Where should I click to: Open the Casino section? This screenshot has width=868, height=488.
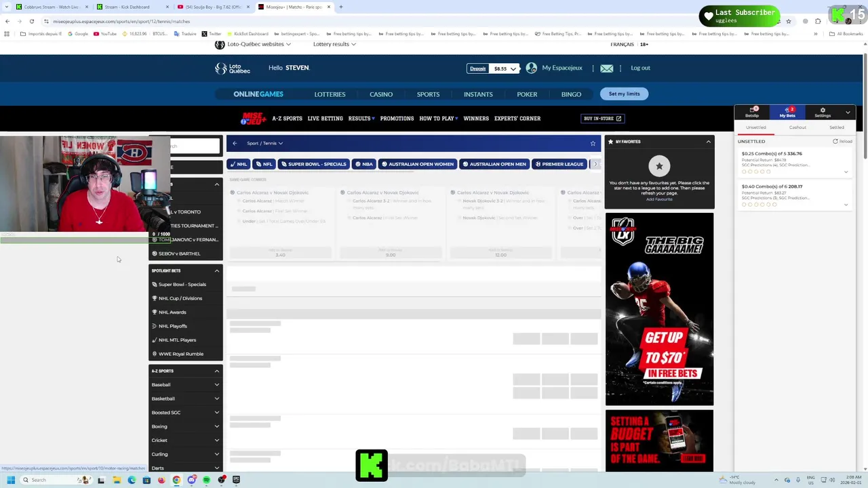(x=381, y=94)
